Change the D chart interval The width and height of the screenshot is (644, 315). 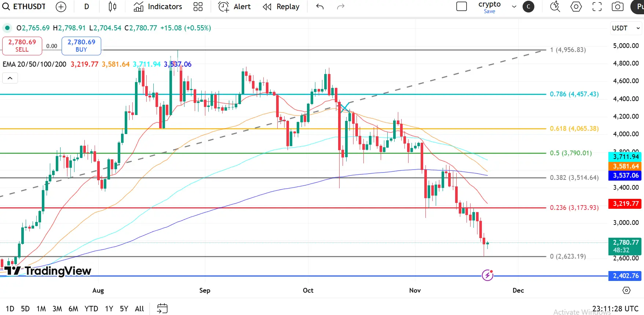click(87, 7)
